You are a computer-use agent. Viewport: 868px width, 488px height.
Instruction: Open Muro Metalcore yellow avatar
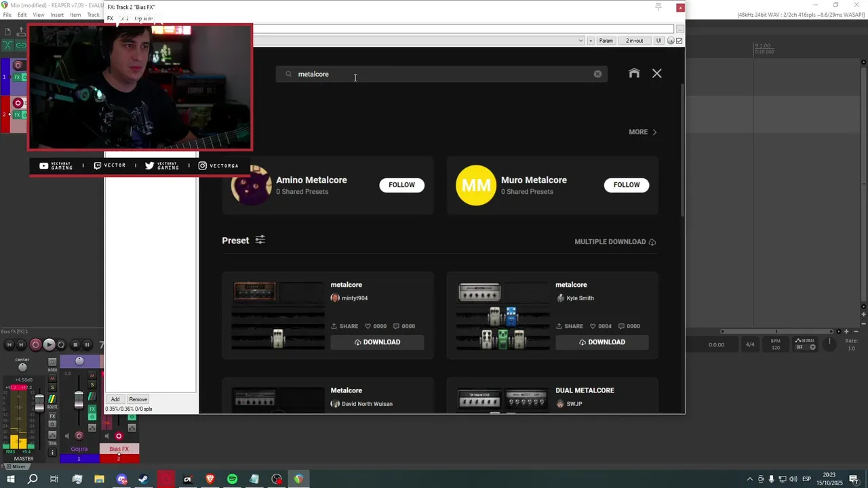(x=476, y=185)
